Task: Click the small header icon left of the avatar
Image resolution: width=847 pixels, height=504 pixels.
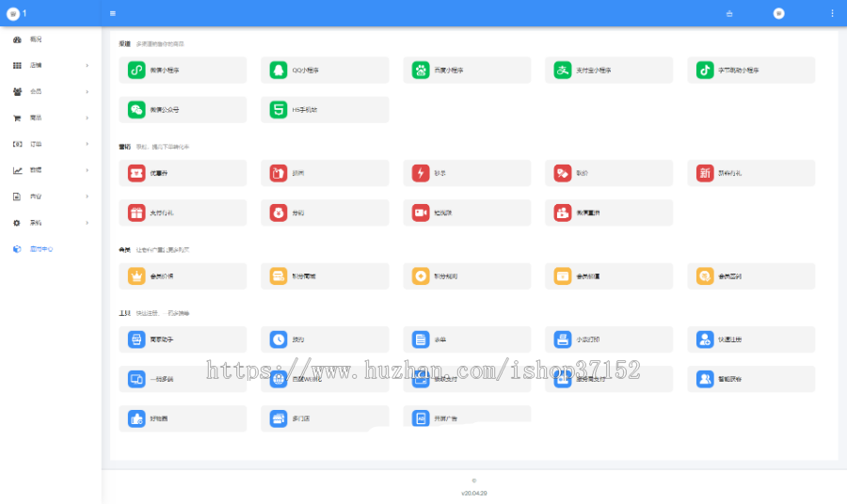Action: coord(729,13)
